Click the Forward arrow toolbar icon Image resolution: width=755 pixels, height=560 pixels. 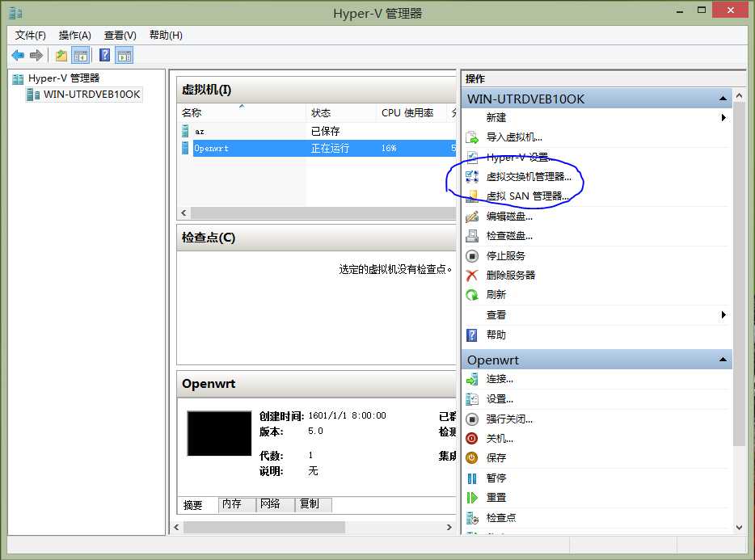pyautogui.click(x=36, y=56)
